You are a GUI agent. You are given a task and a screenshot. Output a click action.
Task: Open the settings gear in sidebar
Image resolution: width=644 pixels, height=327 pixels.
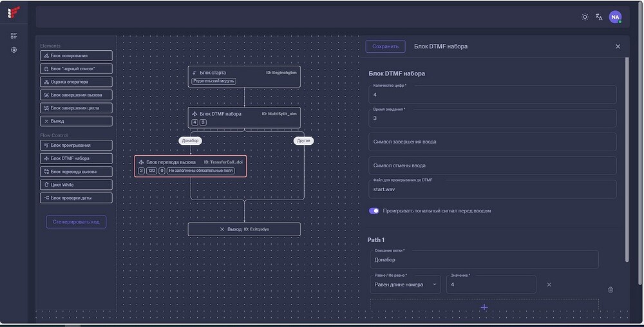[x=14, y=50]
